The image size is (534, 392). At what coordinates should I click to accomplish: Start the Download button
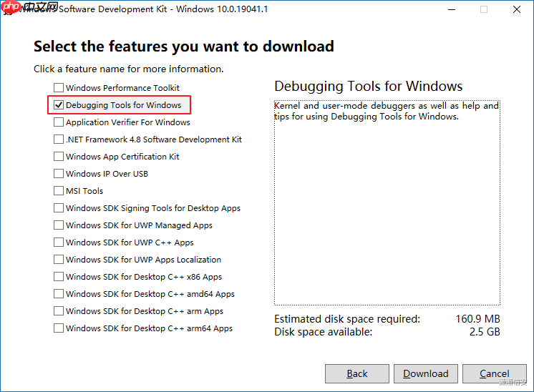pos(426,373)
